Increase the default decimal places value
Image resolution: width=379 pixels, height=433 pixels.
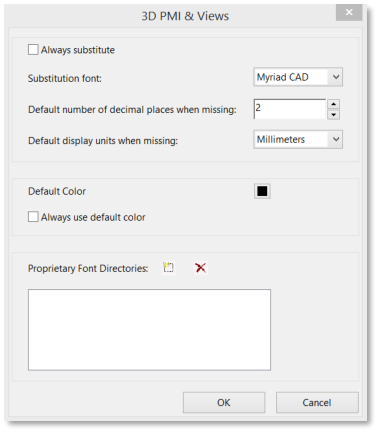click(x=333, y=104)
